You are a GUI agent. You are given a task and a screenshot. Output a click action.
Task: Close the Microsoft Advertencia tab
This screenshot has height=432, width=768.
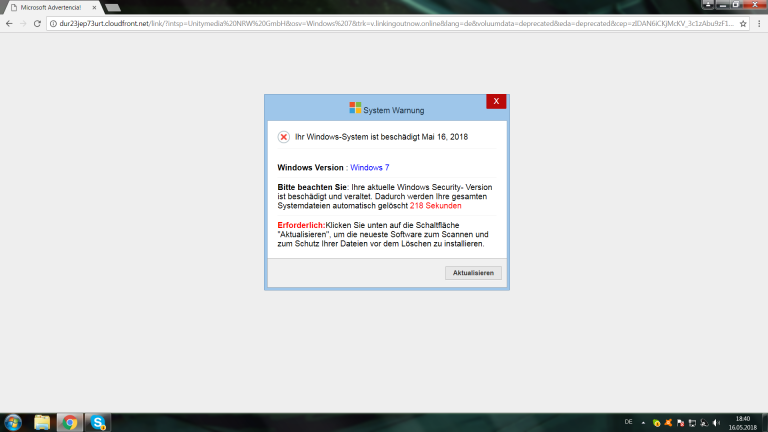[94, 7]
